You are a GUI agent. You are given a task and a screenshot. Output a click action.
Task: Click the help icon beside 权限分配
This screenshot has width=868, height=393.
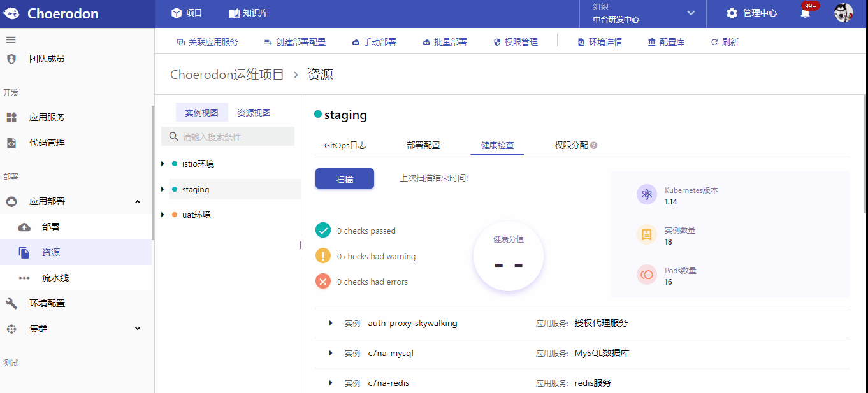[594, 145]
